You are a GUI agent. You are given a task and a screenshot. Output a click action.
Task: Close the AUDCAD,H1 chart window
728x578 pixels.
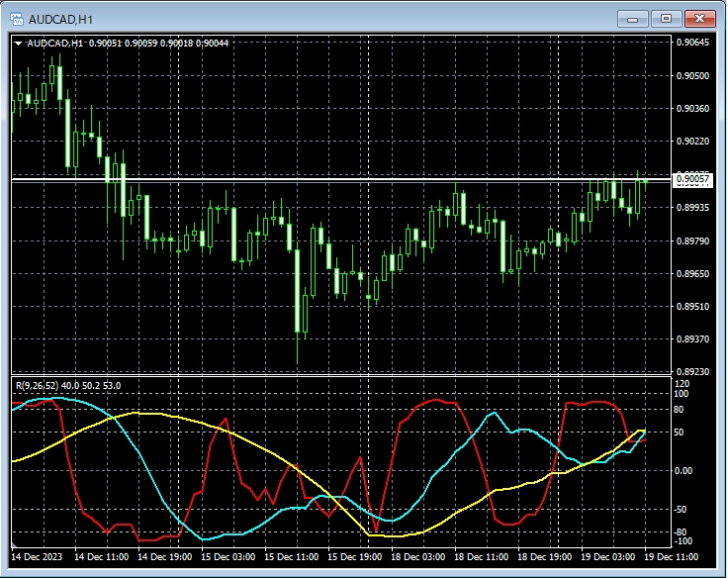(x=699, y=18)
